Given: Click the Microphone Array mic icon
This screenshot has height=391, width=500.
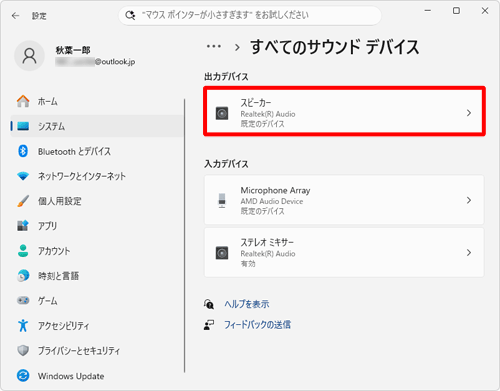Looking at the screenshot, I should coord(222,200).
